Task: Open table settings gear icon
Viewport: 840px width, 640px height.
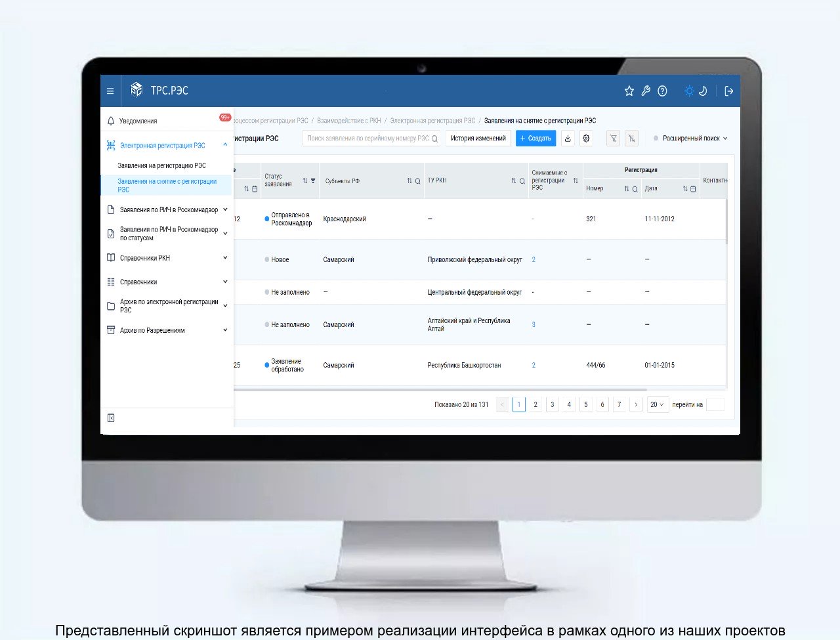Action: point(586,139)
